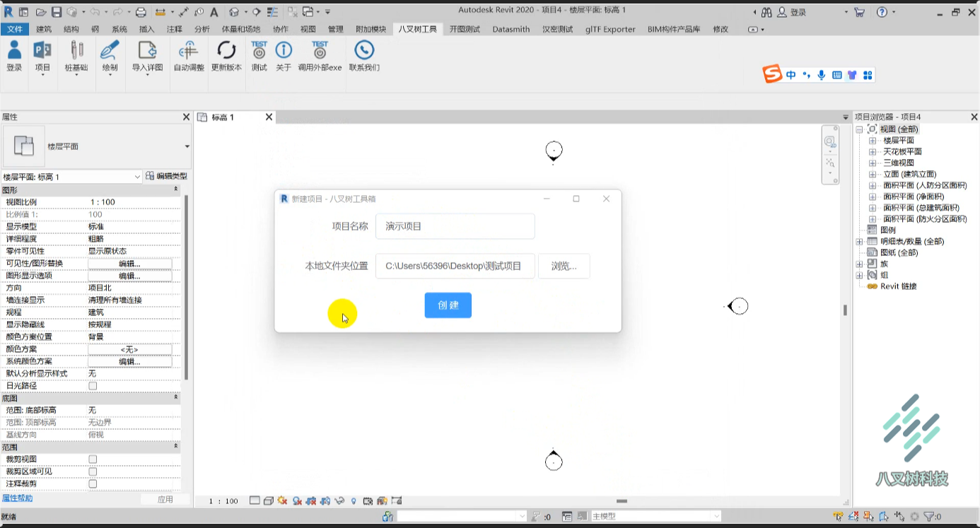Screen dimensions: 980x528
Task: Open the 关于 info icon
Action: click(x=284, y=50)
